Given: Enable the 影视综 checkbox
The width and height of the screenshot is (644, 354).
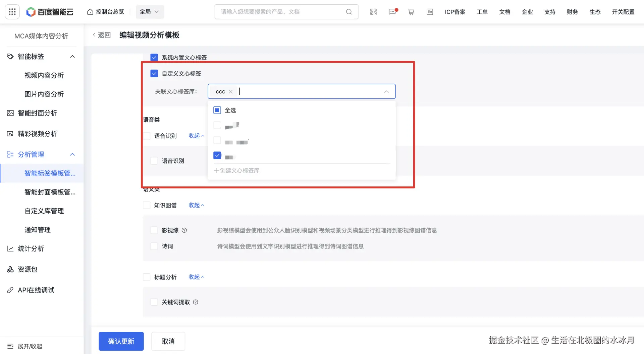Looking at the screenshot, I should pos(154,230).
